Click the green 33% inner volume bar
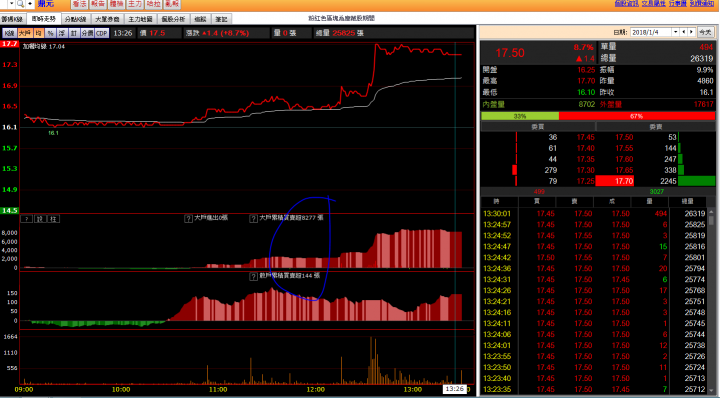Viewport: 720px width, 398px height. pos(520,116)
